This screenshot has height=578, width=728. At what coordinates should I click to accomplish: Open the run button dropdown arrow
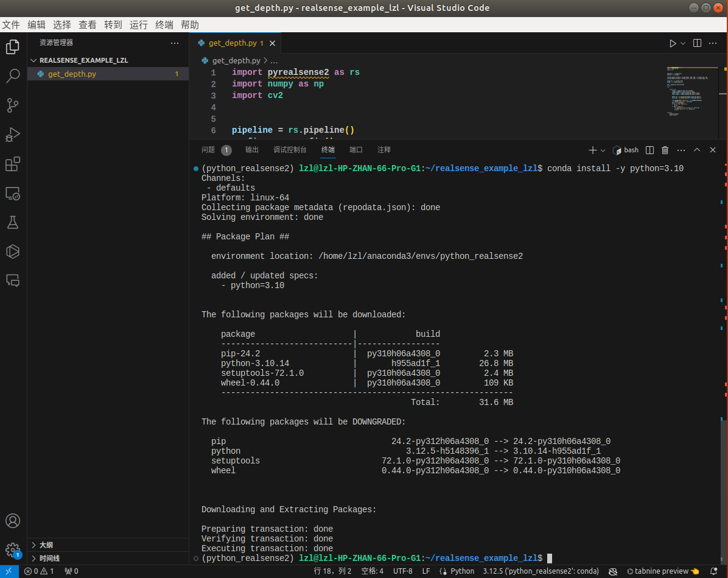pos(683,43)
